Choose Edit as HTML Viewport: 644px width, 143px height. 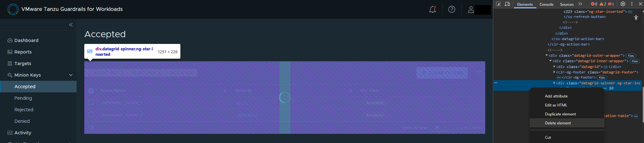567,105
